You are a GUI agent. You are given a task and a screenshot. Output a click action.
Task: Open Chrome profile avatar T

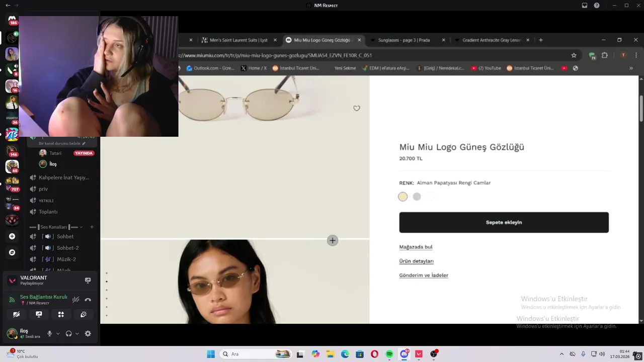(623, 55)
